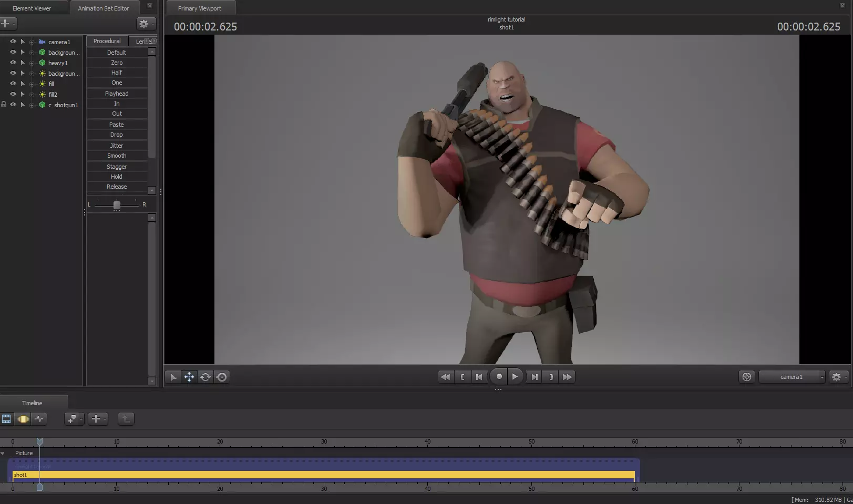Image resolution: width=853 pixels, height=504 pixels.
Task: Switch to the Motion Editor mode
Action: click(23, 419)
